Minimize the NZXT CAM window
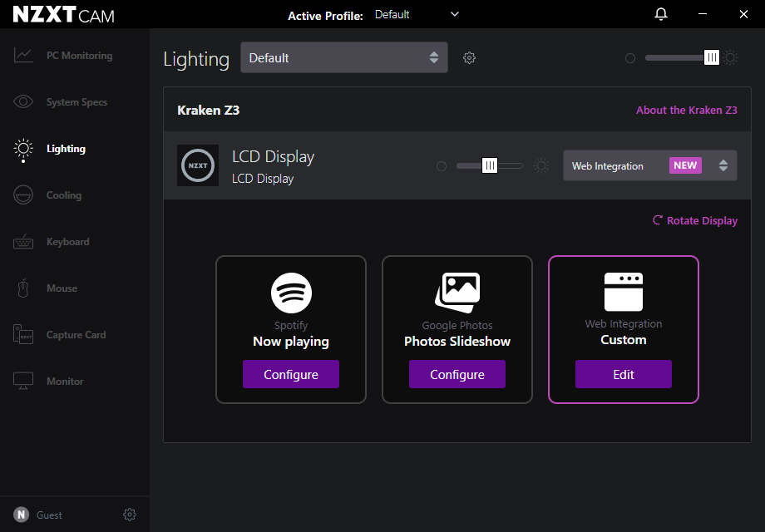Image resolution: width=765 pixels, height=532 pixels. click(x=703, y=15)
